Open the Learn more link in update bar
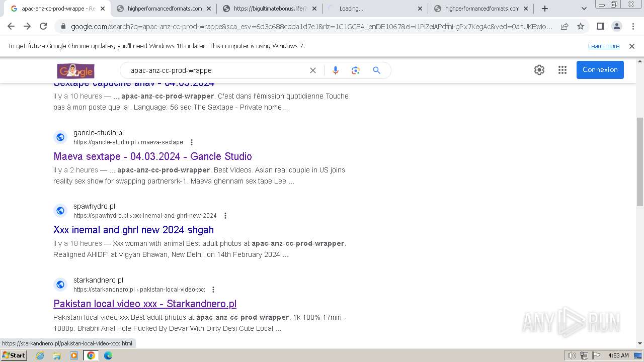This screenshot has height=362, width=644. click(604, 46)
